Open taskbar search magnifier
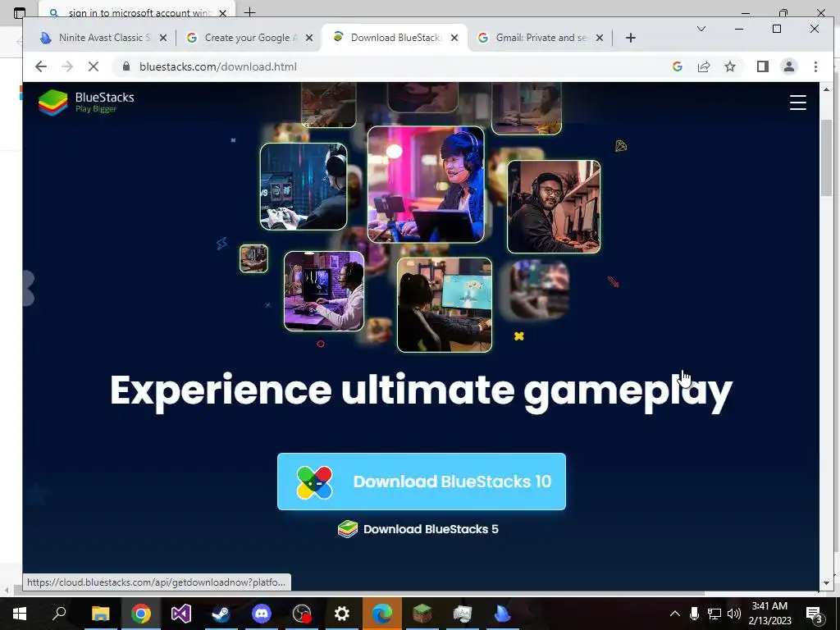Screen dimensions: 840x630 point(59,614)
